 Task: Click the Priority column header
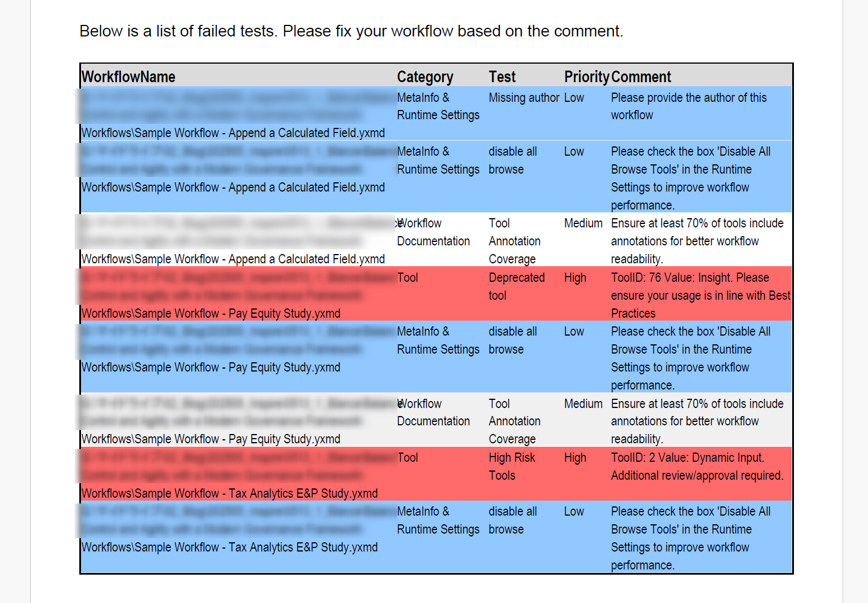587,77
